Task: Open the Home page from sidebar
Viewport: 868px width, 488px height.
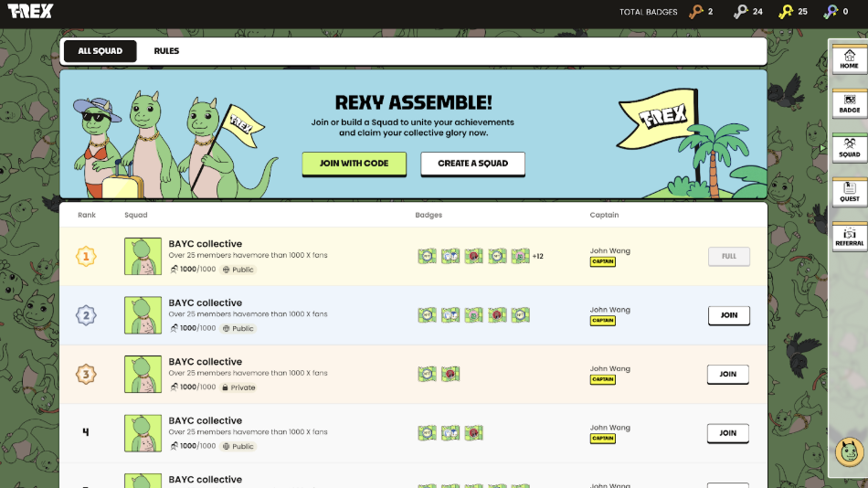Action: pos(849,58)
